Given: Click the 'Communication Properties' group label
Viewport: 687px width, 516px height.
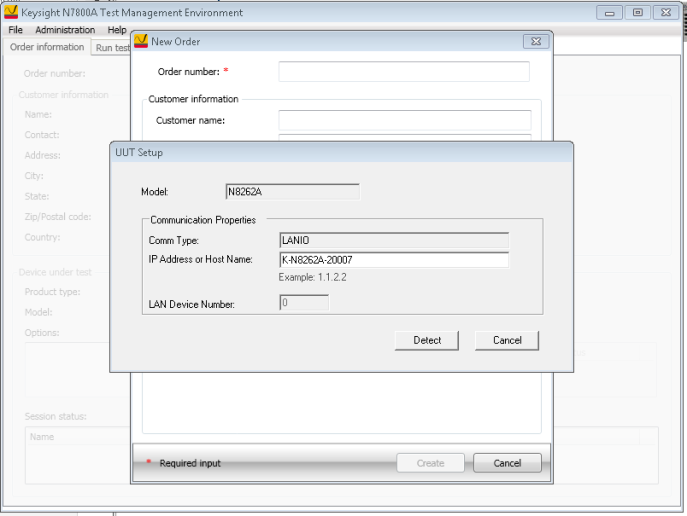Looking at the screenshot, I should [203, 220].
